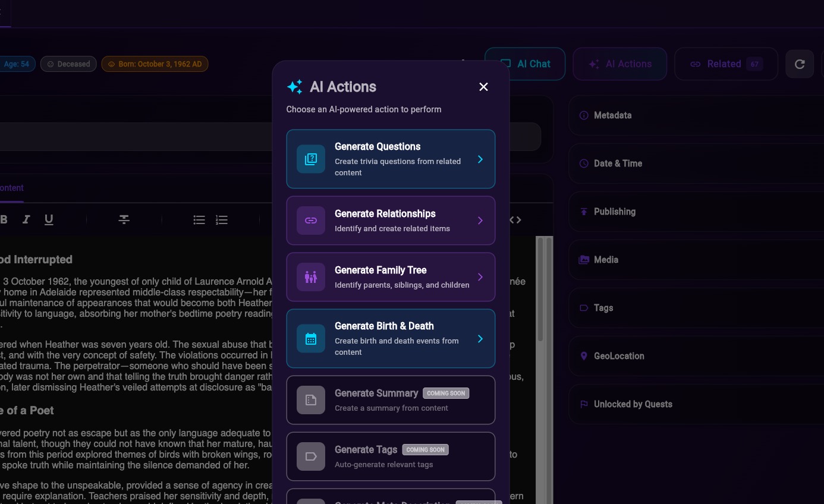Click the Generate Birth & Death calendar icon

click(310, 338)
